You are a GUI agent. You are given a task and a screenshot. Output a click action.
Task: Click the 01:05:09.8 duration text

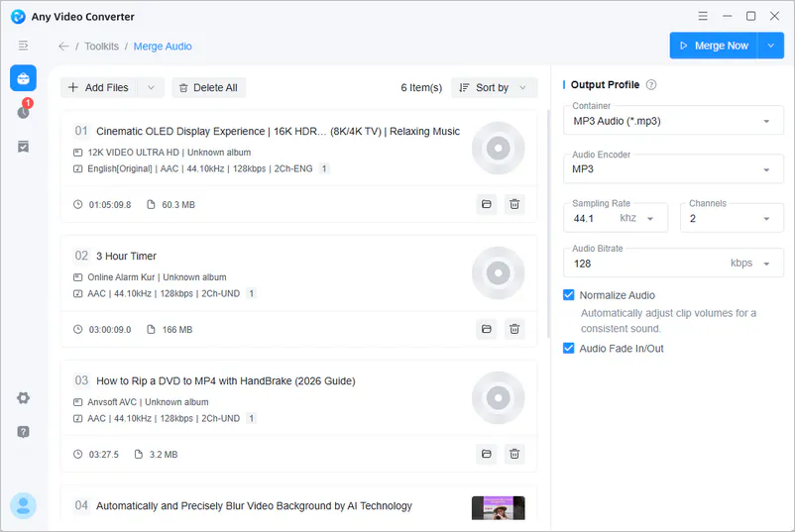point(110,205)
